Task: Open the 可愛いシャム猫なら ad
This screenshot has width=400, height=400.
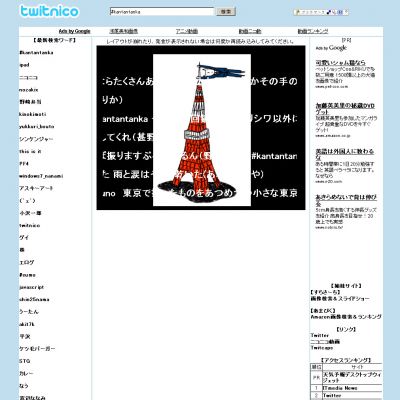Action: [x=340, y=63]
